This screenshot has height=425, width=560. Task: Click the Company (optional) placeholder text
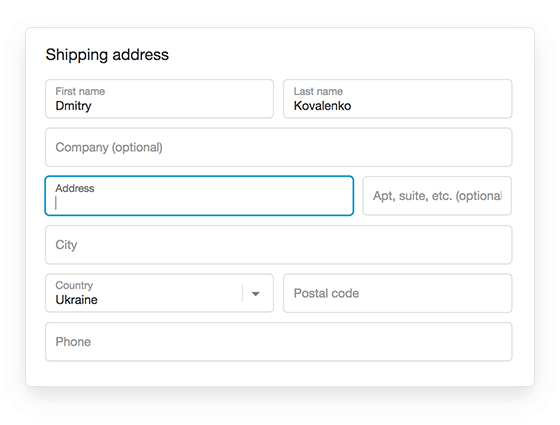coord(109,148)
